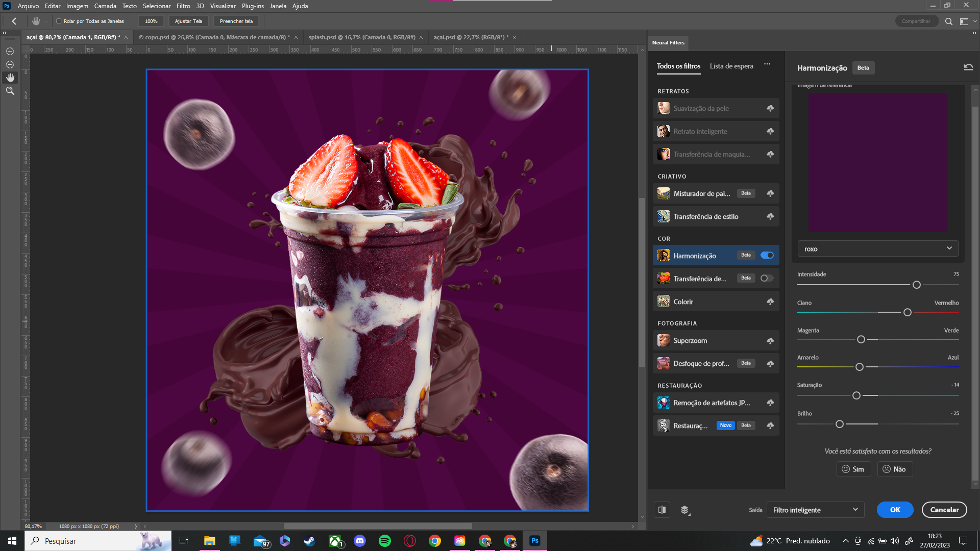
Task: Close the açaí Camada 1 document tab
Action: click(126, 37)
